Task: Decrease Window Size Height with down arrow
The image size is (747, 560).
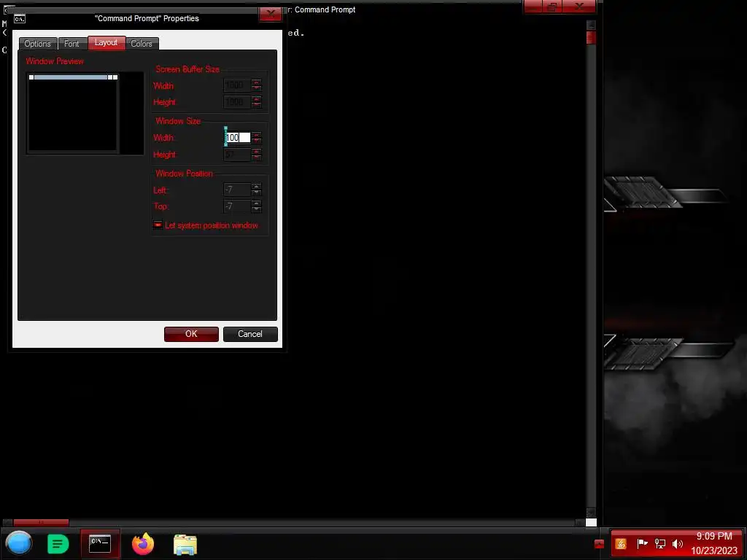Action: coord(256,157)
